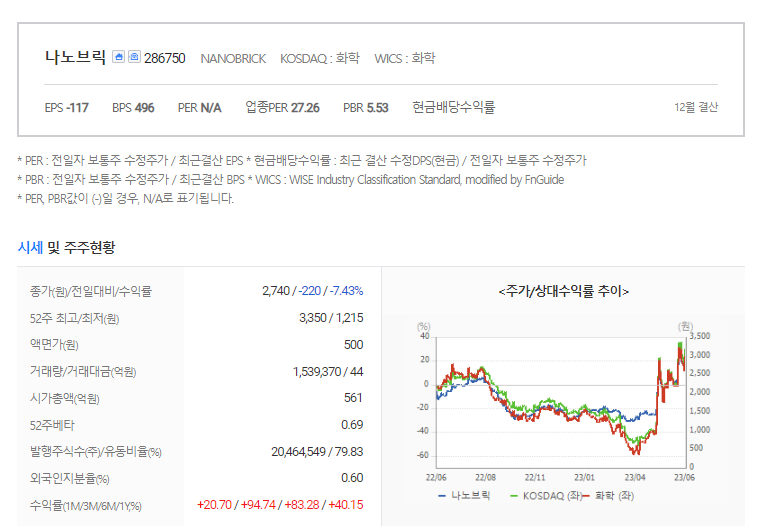Viewport: 761px width, 526px height.
Task: Click the 3,500 right y-axis label
Action: (700, 336)
